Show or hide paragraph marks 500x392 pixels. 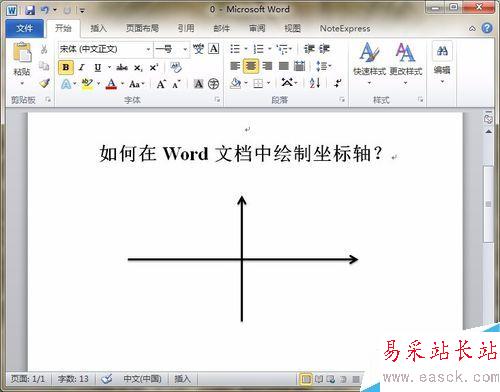tap(338, 83)
